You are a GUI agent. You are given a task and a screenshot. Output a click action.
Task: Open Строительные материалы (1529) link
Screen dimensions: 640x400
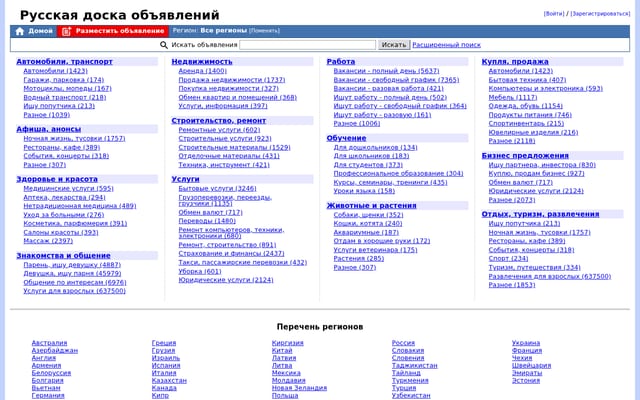tap(234, 147)
